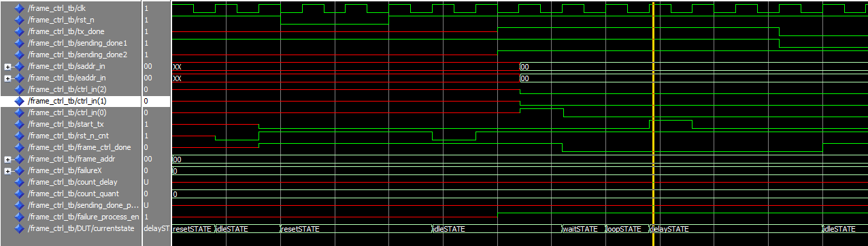Select the count_quant signal
The width and height of the screenshot is (868, 246).
click(x=73, y=194)
